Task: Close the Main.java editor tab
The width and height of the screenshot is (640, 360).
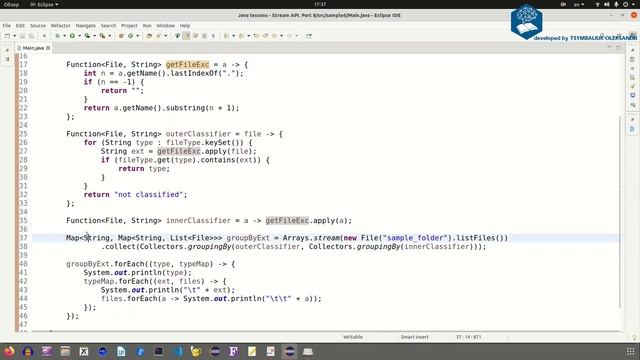Action: [x=48, y=48]
